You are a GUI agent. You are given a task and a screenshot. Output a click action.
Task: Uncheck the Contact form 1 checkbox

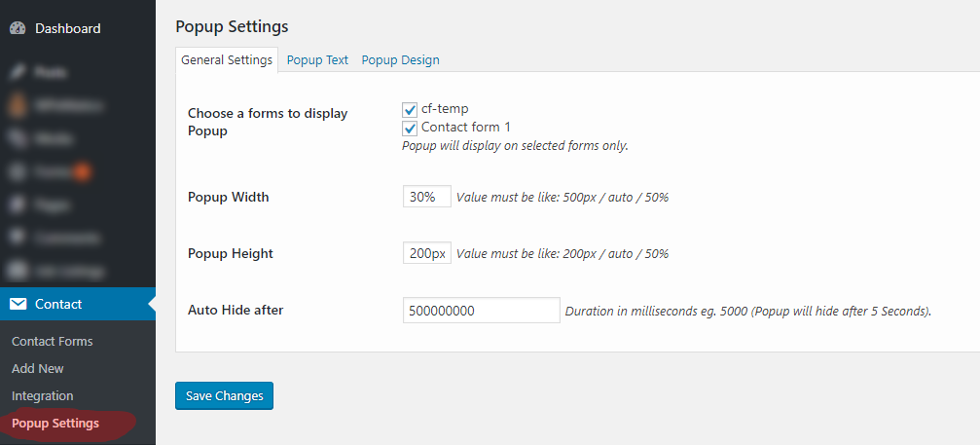[x=410, y=128]
